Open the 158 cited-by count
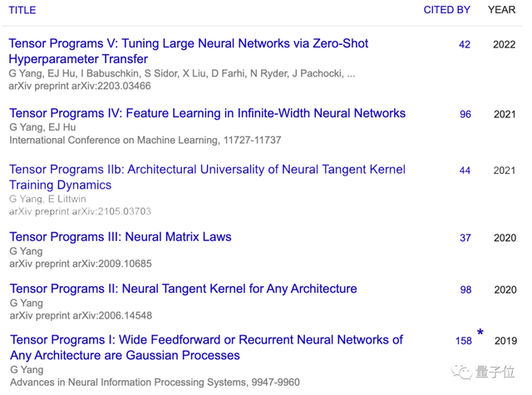The width and height of the screenshot is (532, 395). 463,341
